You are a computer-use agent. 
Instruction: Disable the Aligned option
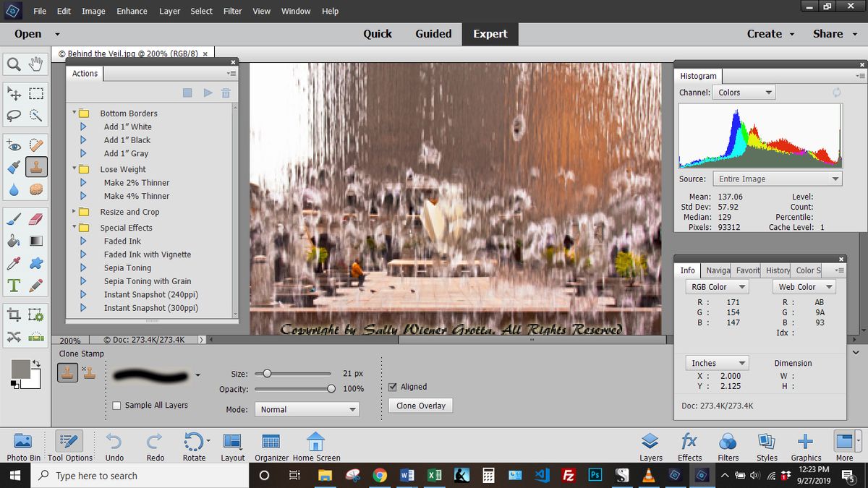click(393, 386)
